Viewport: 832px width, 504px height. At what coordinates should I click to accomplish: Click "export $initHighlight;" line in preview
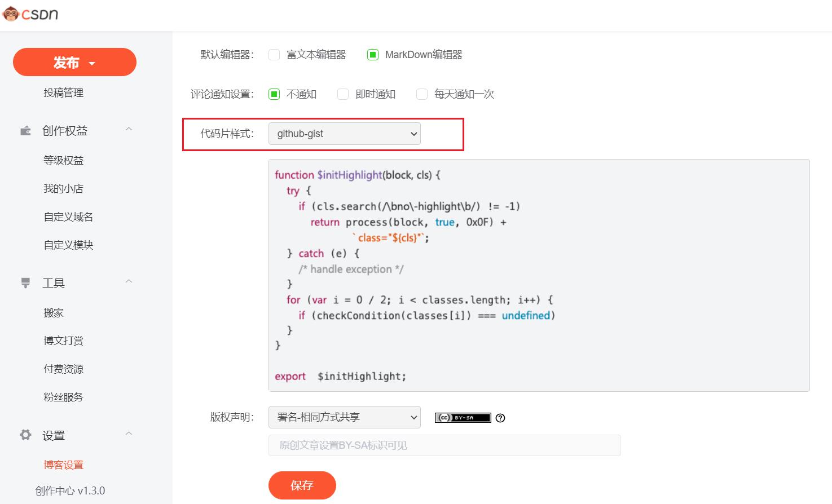click(341, 377)
